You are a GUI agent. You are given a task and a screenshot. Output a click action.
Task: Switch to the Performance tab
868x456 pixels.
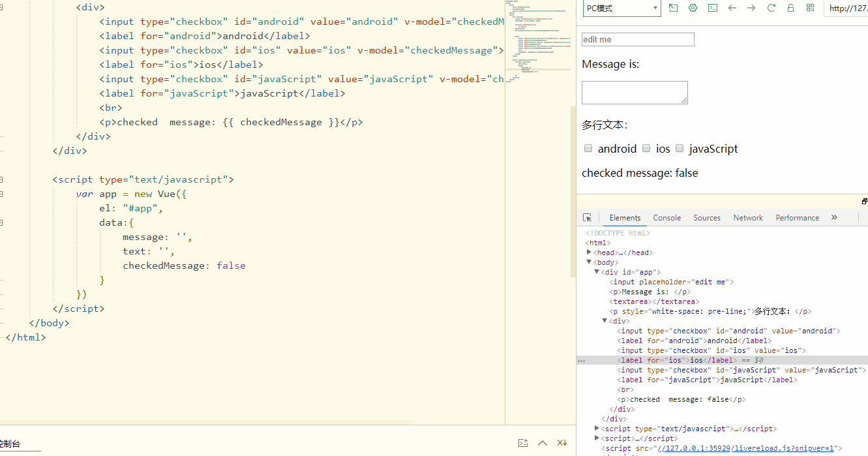pyautogui.click(x=798, y=218)
